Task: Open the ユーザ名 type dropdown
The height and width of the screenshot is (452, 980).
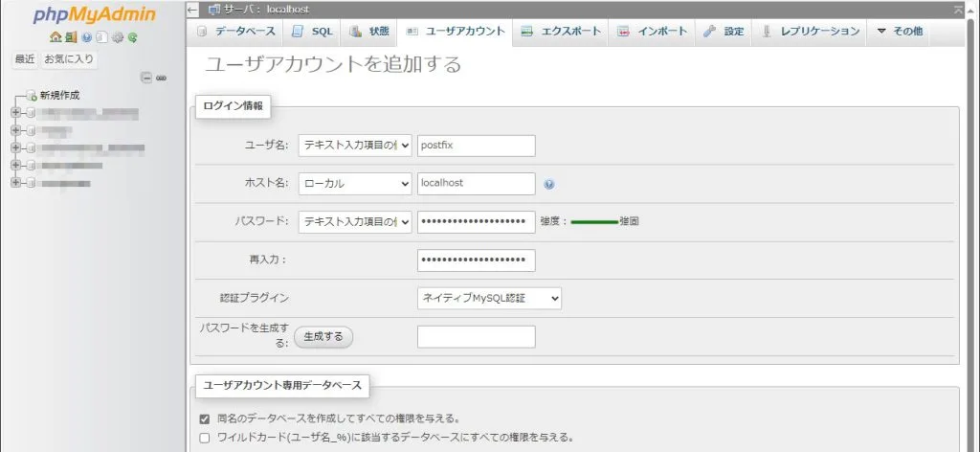Action: (355, 146)
